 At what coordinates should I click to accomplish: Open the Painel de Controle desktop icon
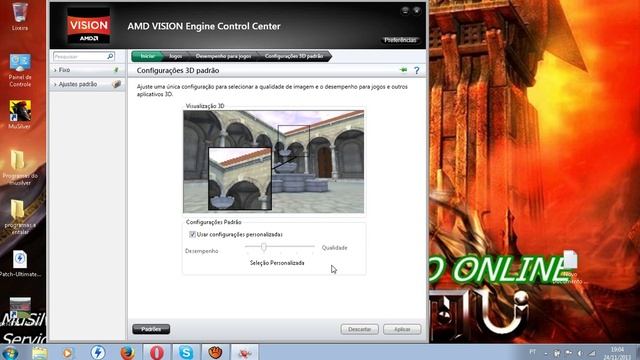(20, 70)
